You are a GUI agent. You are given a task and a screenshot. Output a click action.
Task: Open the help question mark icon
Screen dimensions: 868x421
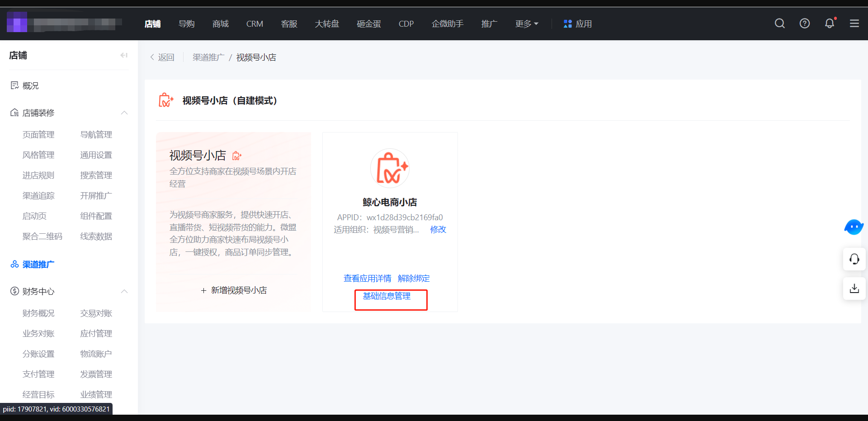click(x=805, y=24)
